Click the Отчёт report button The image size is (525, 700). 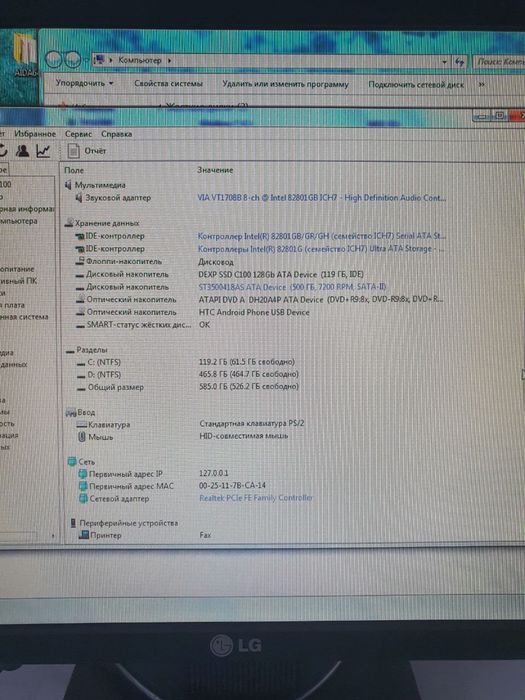pyautogui.click(x=87, y=151)
